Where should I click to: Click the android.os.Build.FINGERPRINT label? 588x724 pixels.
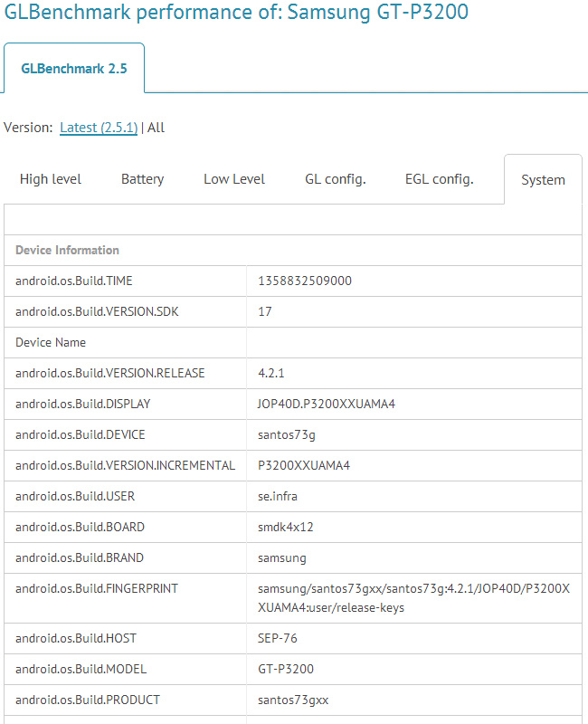tap(97, 588)
